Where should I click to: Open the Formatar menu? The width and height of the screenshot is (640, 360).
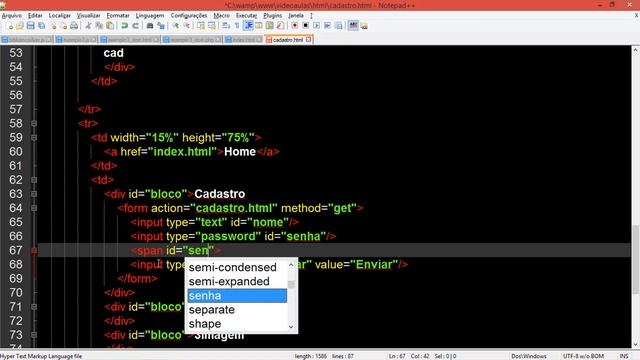coord(118,16)
